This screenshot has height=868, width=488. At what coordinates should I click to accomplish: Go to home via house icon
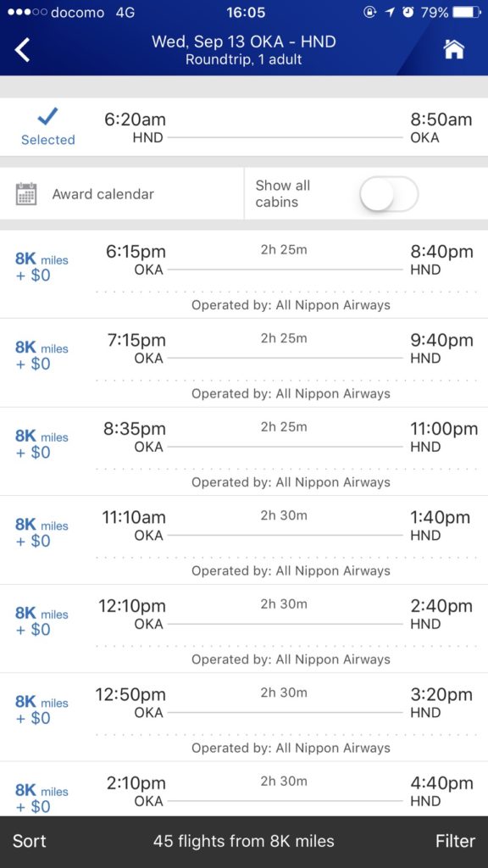pos(453,49)
